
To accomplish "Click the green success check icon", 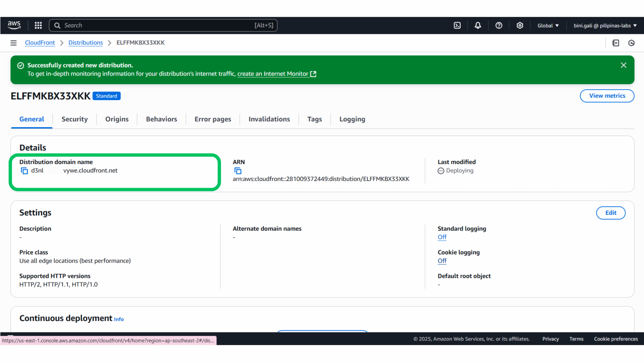I will point(21,66).
